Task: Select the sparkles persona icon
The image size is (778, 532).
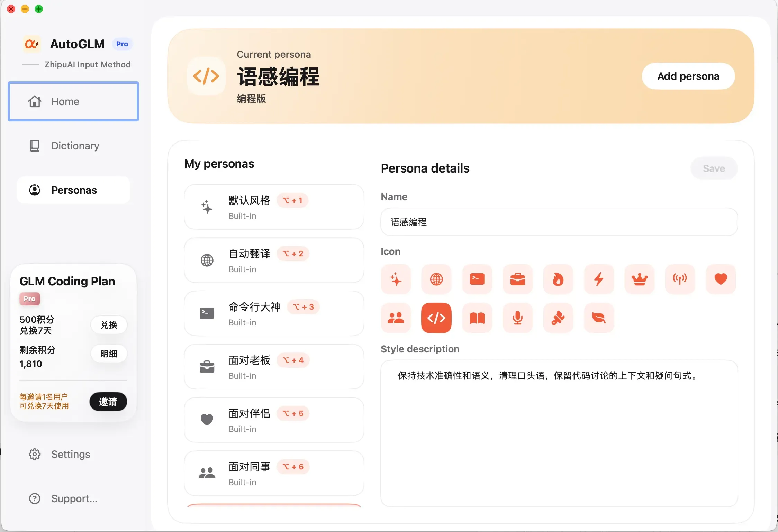Action: (x=396, y=279)
